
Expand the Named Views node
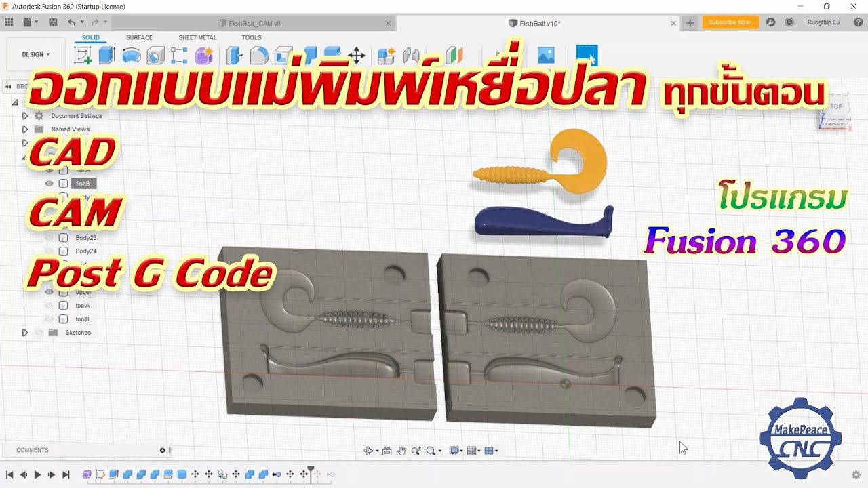[25, 129]
